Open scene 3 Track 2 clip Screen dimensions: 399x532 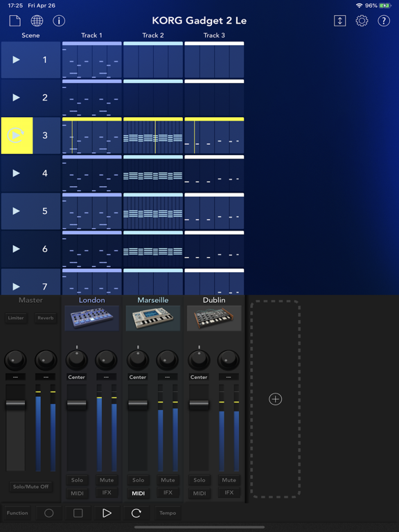[x=153, y=136]
